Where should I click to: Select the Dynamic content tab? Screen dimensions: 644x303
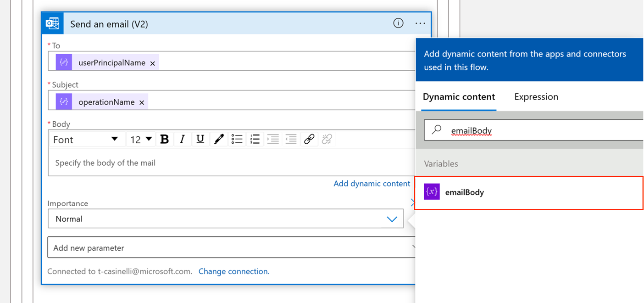pos(459,97)
